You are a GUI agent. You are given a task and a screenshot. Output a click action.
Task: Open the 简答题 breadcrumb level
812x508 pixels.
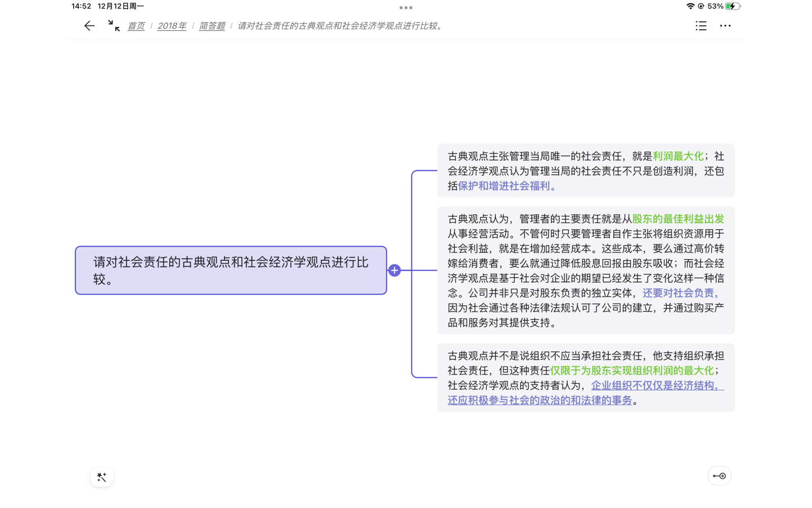[x=211, y=25]
